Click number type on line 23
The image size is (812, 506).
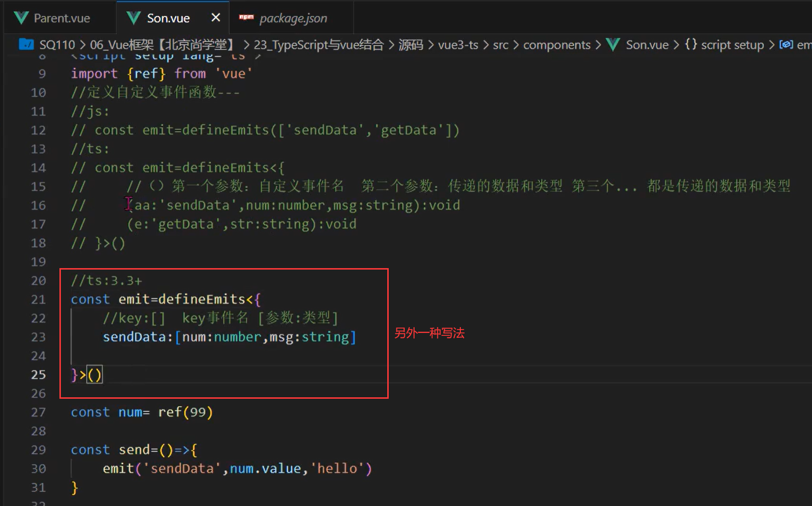coord(238,337)
